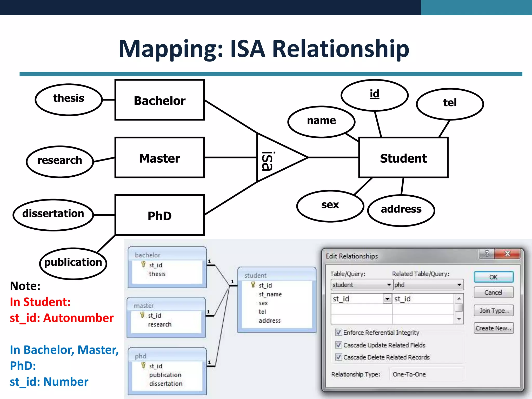Click the One-To-One relationship type value
The width and height of the screenshot is (532, 399).
409,374
